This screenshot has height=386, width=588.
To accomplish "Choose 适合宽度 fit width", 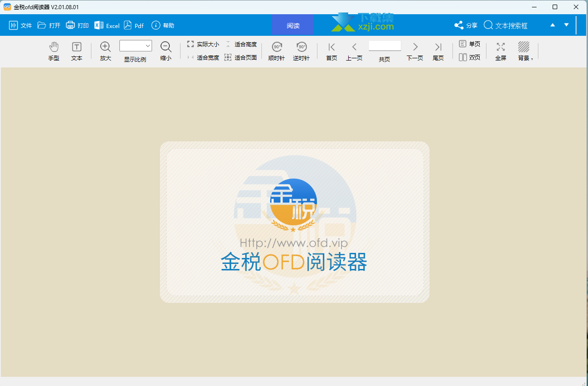I will [x=203, y=57].
